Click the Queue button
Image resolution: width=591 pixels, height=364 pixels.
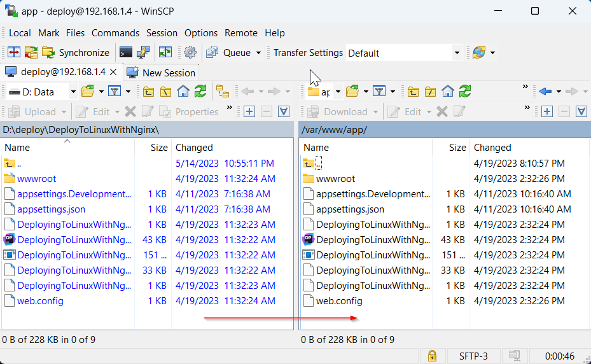(228, 52)
